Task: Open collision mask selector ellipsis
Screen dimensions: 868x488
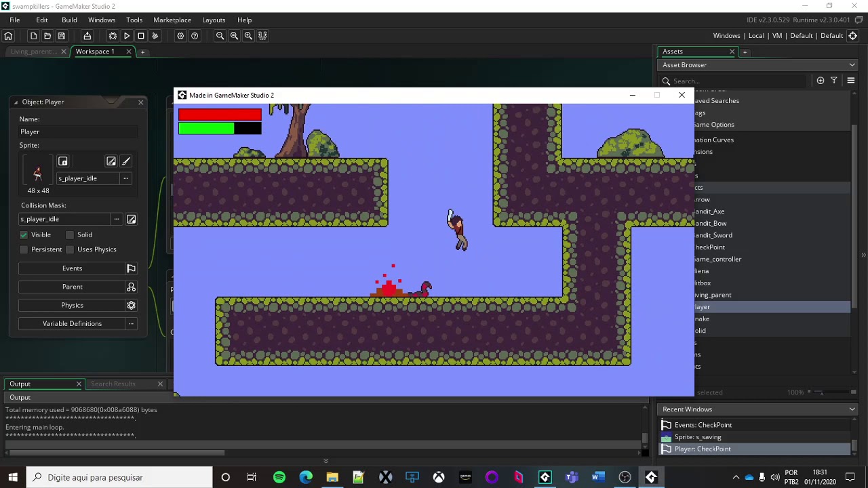Action: (117, 219)
